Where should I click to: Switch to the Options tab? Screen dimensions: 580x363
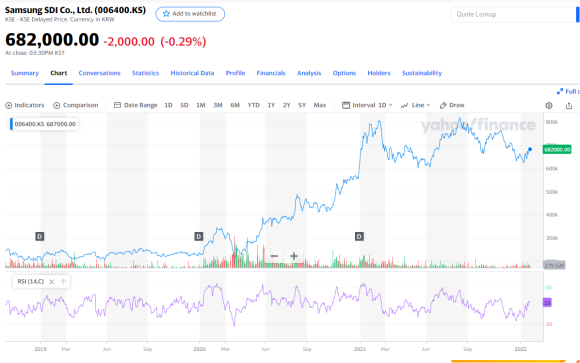click(344, 73)
